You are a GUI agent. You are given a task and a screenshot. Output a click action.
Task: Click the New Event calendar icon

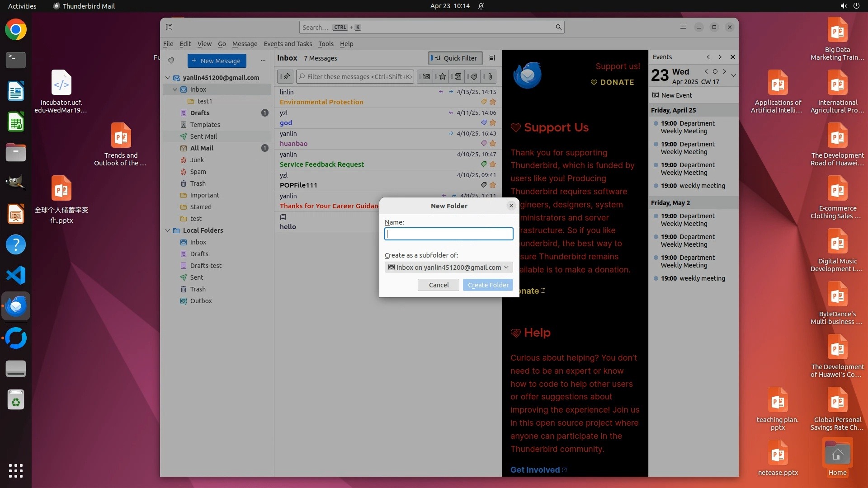656,95
